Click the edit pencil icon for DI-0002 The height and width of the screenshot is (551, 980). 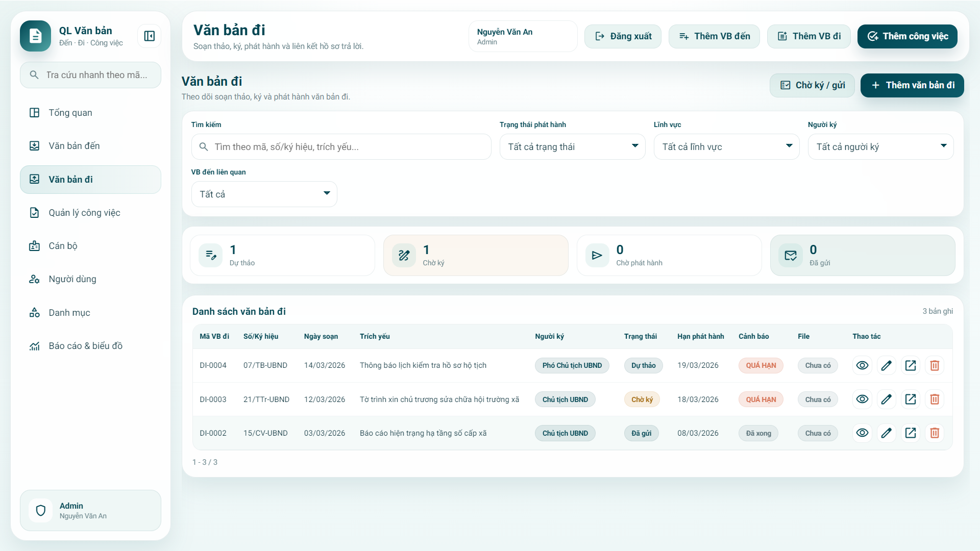(x=887, y=433)
